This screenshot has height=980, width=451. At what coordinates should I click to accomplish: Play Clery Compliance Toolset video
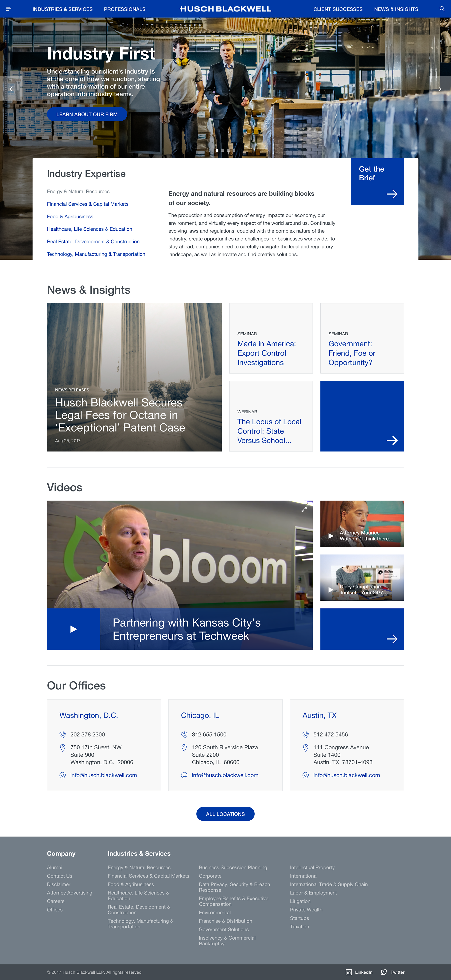331,590
